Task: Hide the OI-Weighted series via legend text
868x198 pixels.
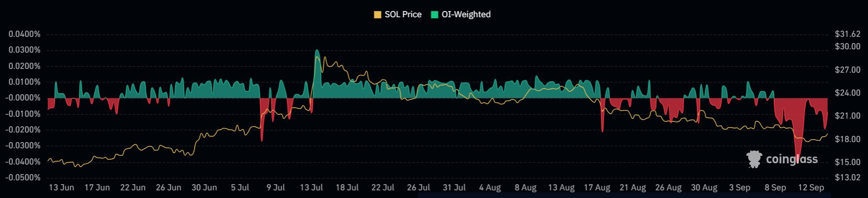Action: pyautogui.click(x=466, y=14)
